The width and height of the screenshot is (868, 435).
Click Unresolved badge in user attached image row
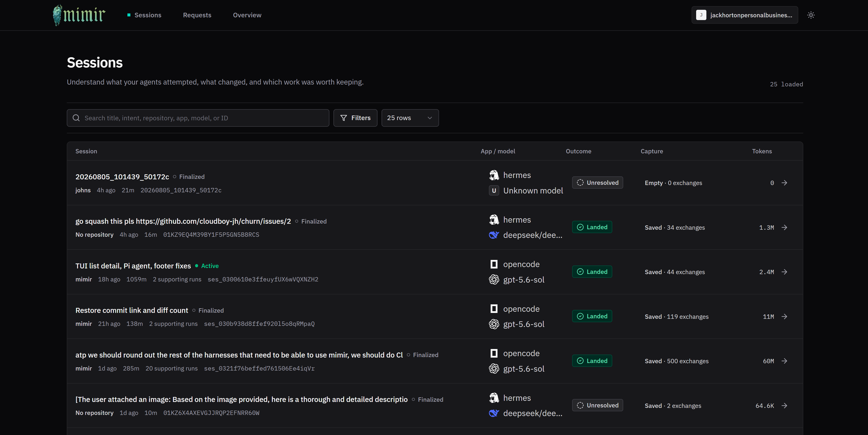point(597,405)
